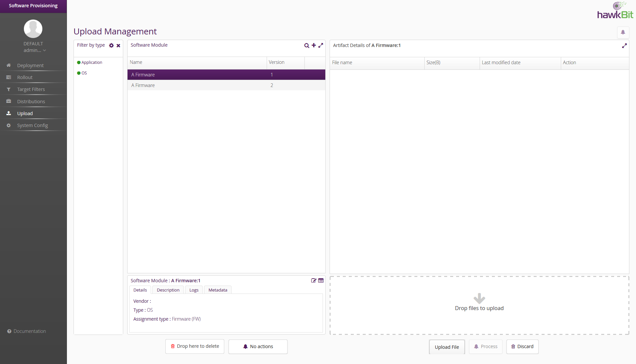Open search in Software Module header
The height and width of the screenshot is (364, 636).
(306, 46)
